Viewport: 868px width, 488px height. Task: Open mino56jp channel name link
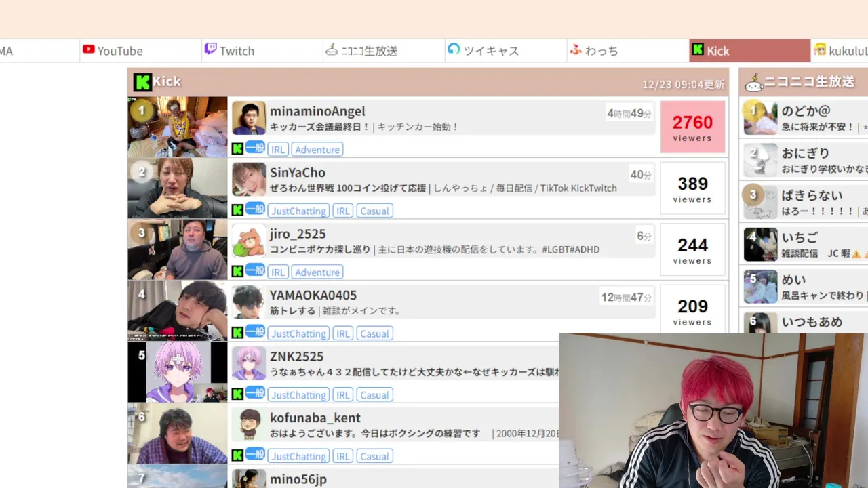[x=298, y=479]
